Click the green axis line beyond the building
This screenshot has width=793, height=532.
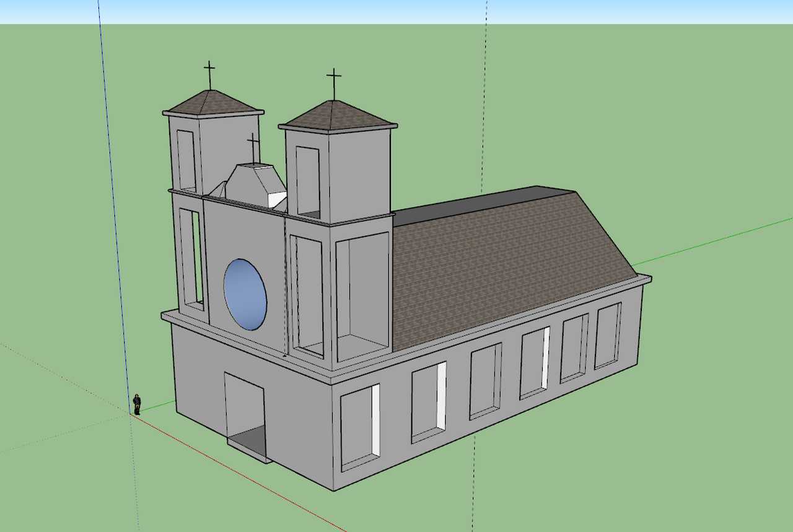pyautogui.click(x=712, y=242)
